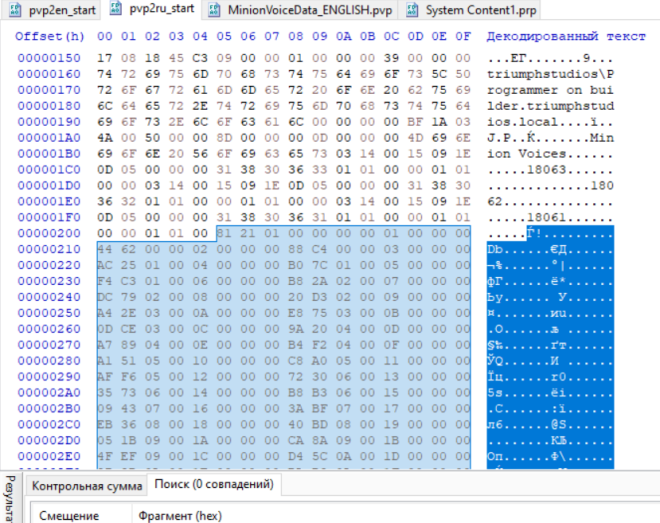Click the Декодированный текст header

point(566,37)
